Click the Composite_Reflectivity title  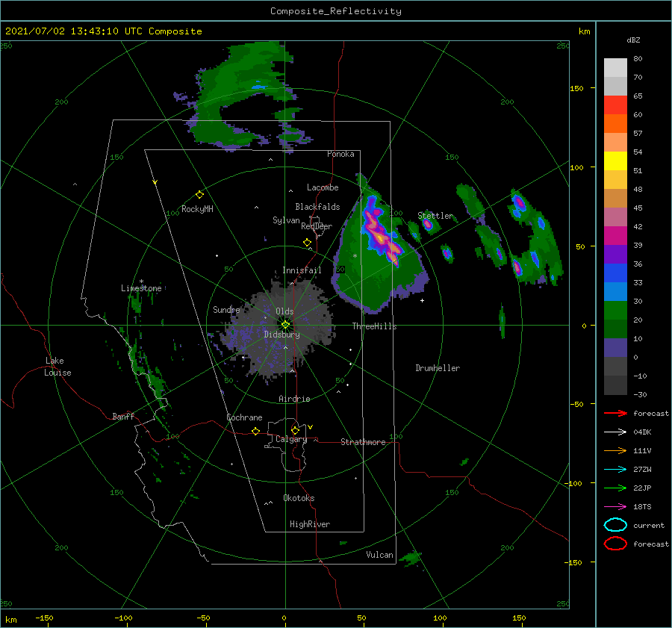click(336, 11)
